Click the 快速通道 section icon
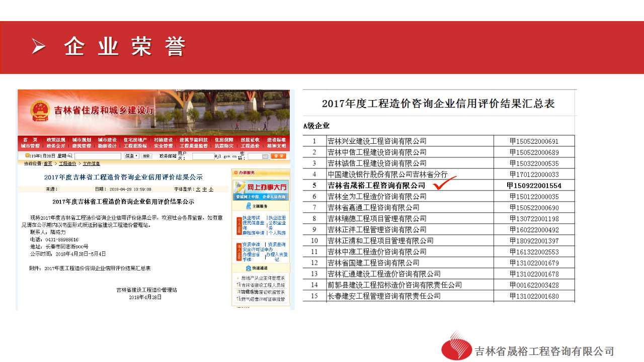The width and height of the screenshot is (644, 362). 249,268
